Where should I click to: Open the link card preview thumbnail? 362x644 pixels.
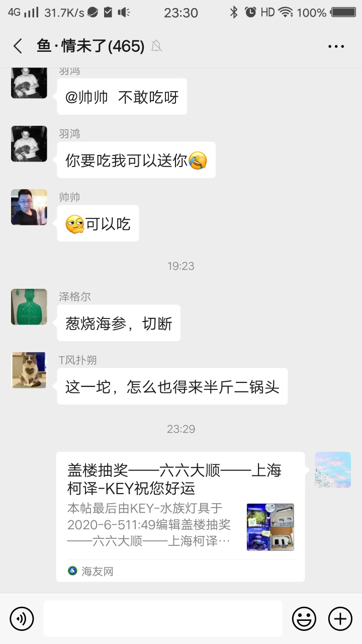pos(270,527)
